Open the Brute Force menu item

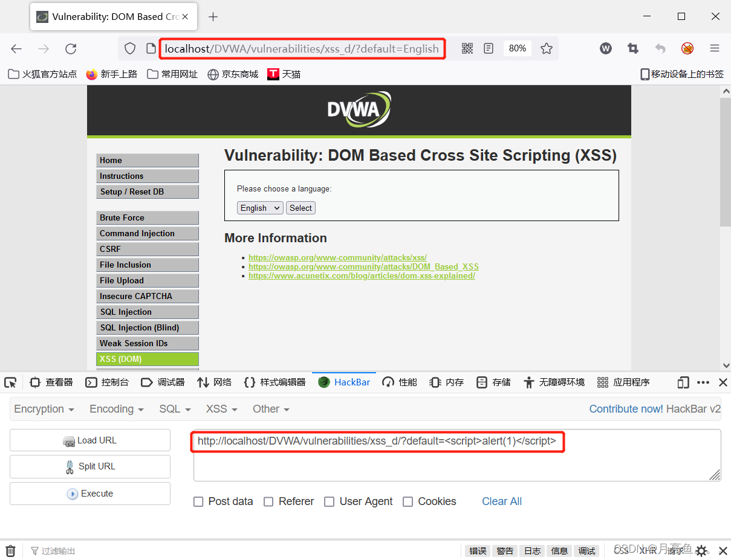point(148,217)
